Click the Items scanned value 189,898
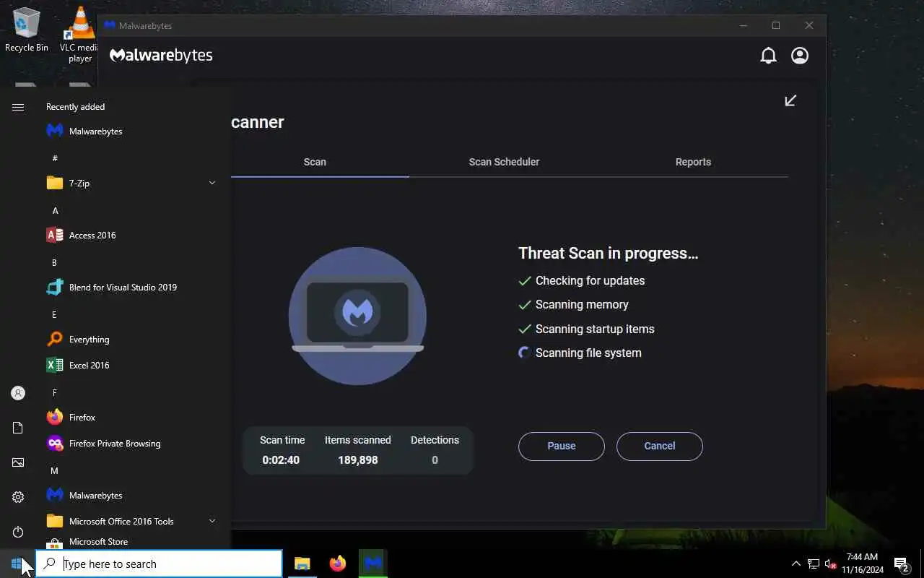This screenshot has height=578, width=924. pos(357,460)
